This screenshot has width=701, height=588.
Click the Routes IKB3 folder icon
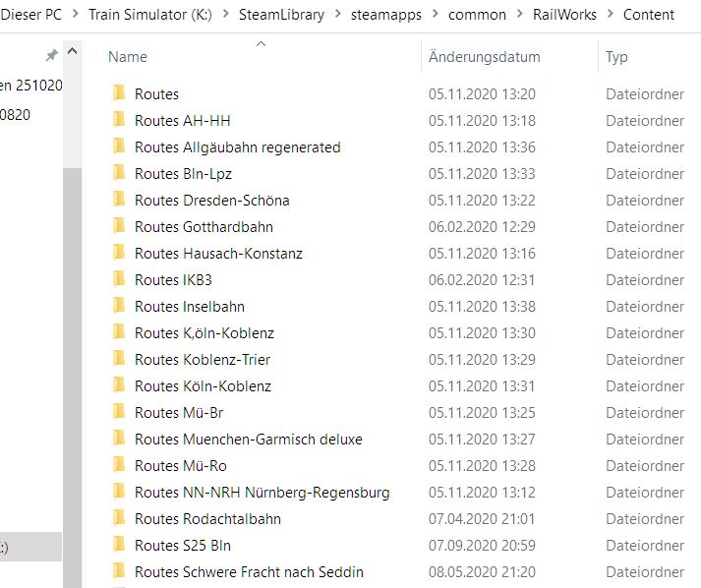(119, 278)
